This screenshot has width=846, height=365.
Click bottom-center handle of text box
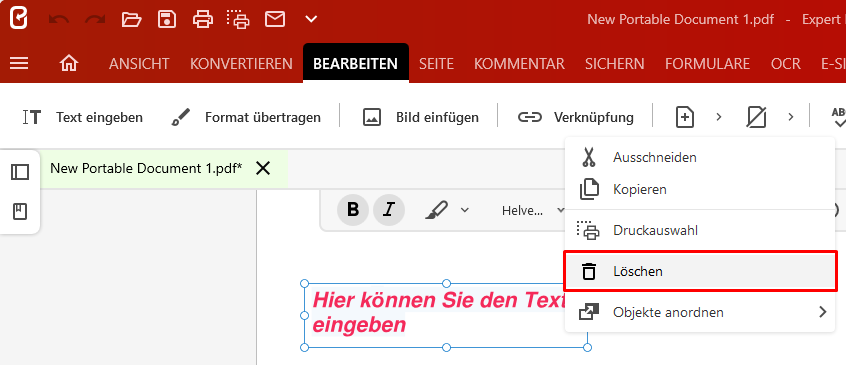[x=446, y=348]
